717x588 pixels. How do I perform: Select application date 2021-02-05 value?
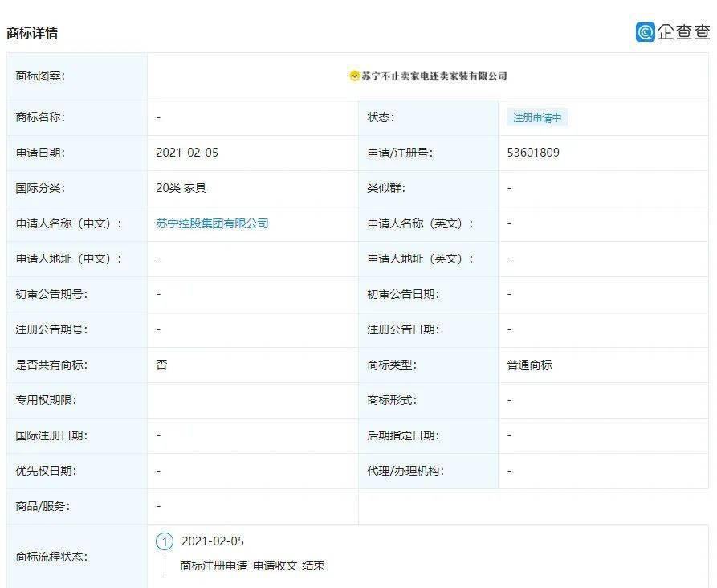tap(187, 153)
